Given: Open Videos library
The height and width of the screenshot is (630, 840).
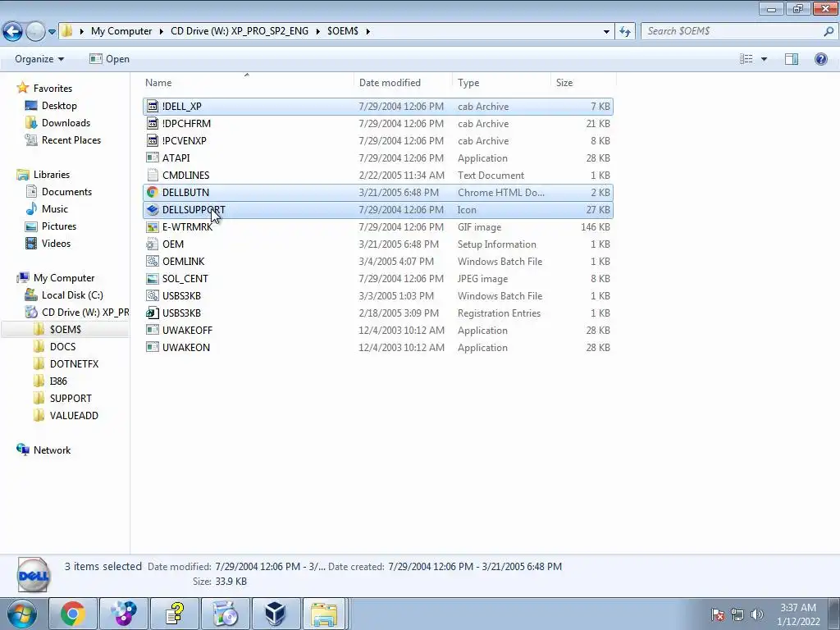Looking at the screenshot, I should [56, 243].
